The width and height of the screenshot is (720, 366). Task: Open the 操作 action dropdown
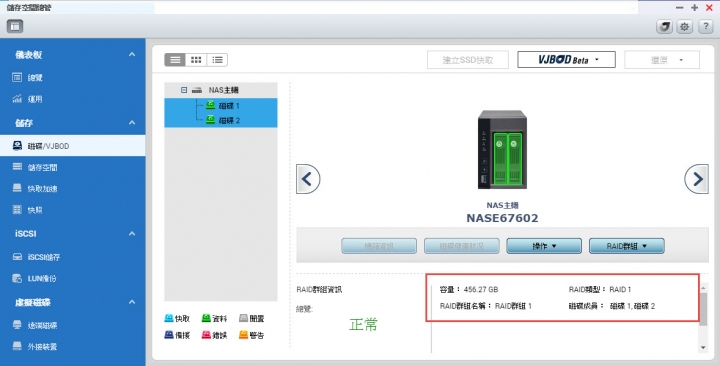pyautogui.click(x=544, y=246)
